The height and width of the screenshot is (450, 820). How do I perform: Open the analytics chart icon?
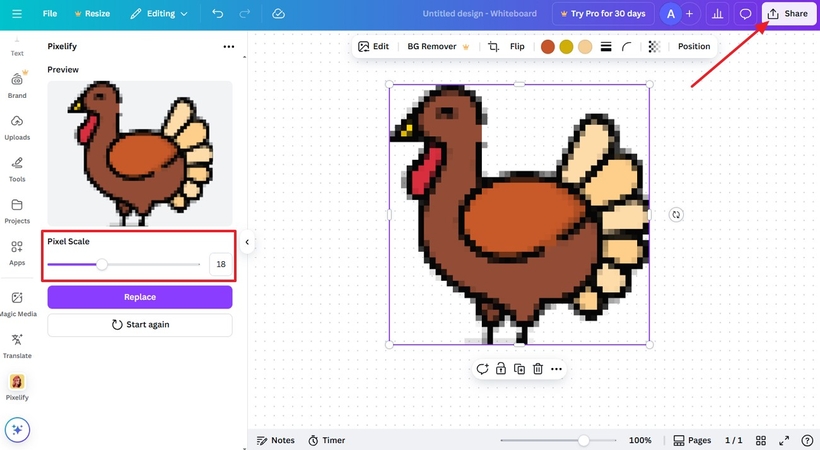(x=718, y=14)
